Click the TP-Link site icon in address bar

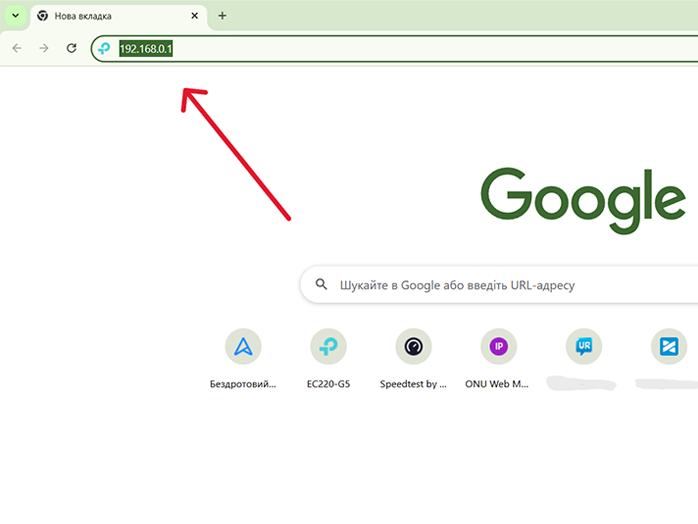[x=104, y=49]
